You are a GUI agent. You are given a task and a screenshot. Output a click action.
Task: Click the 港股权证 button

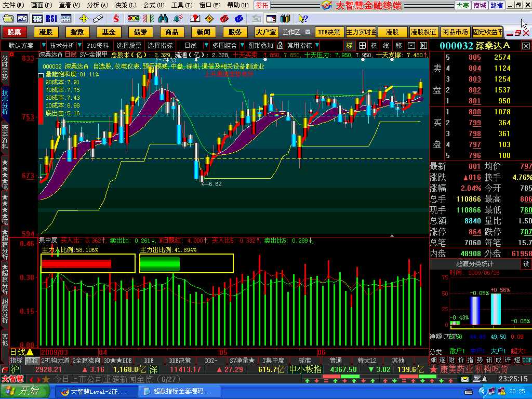click(x=423, y=32)
